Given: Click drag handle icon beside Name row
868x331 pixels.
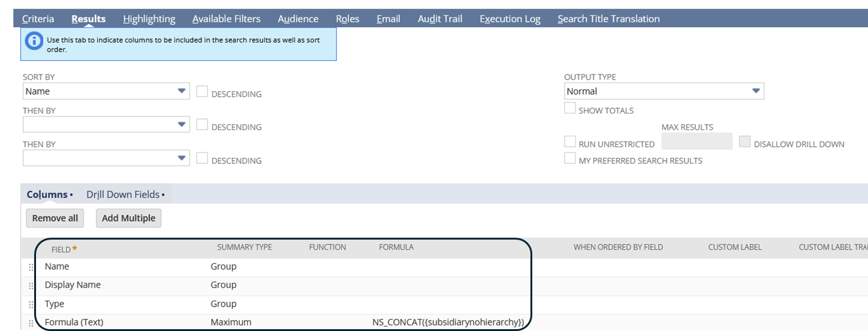Looking at the screenshot, I should pyautogui.click(x=31, y=267).
